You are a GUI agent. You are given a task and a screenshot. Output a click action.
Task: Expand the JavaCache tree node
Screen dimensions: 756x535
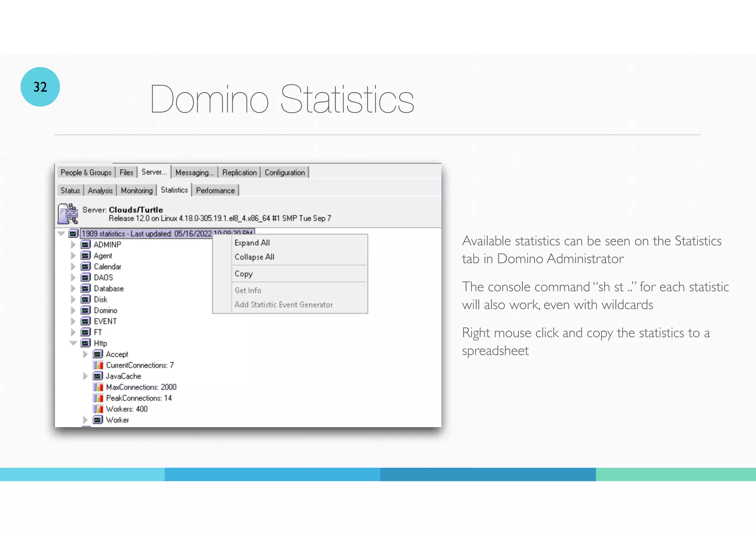(x=85, y=376)
